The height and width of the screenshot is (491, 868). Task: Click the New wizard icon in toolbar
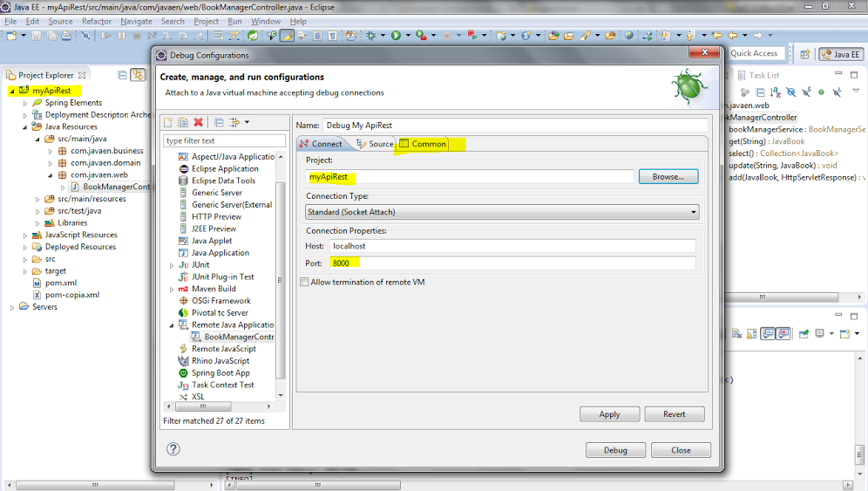[x=11, y=36]
